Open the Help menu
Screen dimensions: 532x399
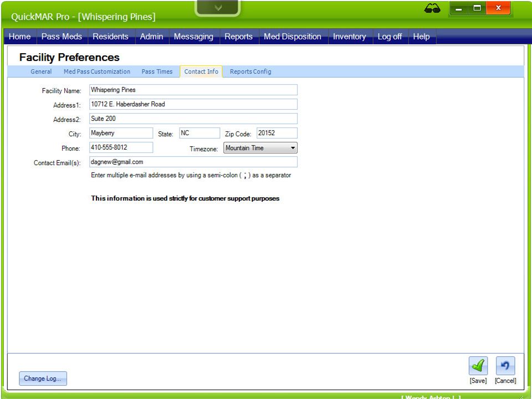click(421, 37)
